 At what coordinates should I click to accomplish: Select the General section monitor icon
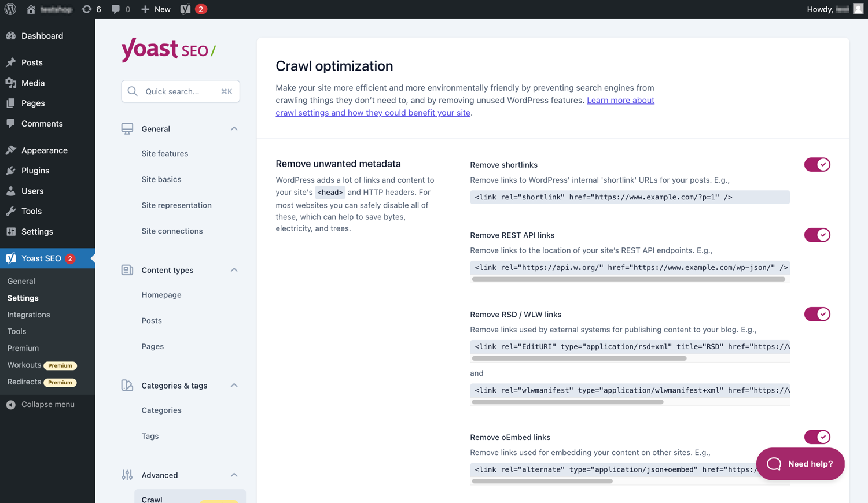127,128
